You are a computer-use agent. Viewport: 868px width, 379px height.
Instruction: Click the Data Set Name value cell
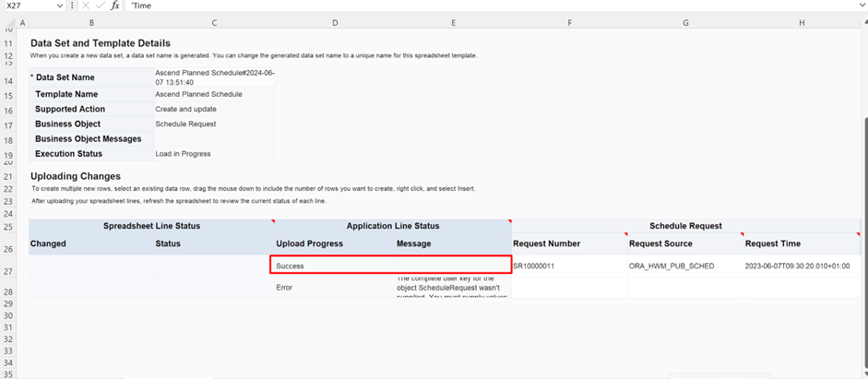click(x=214, y=77)
